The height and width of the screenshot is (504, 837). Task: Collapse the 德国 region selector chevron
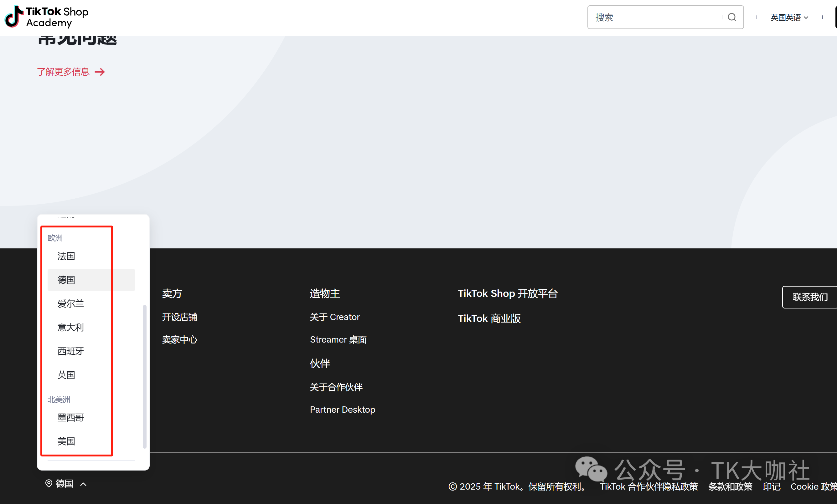(x=84, y=484)
